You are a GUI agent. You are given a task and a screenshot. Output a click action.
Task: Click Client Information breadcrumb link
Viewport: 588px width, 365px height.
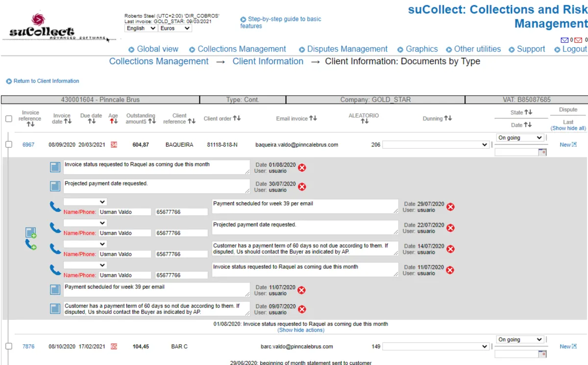coord(268,61)
